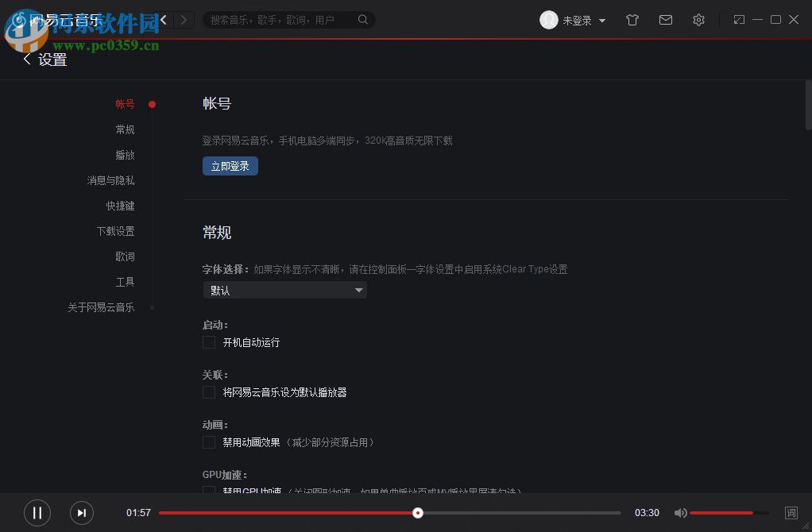Go back using the chevron beside 设置

27,59
